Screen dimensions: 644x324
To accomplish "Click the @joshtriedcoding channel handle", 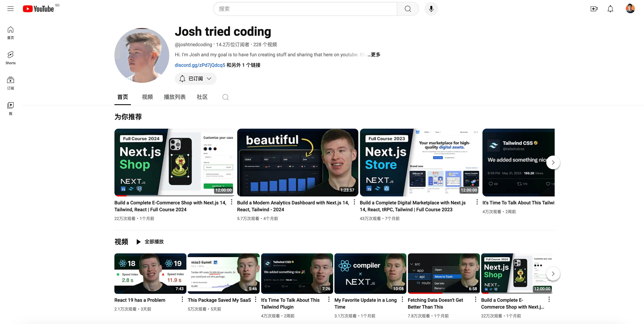I will click(193, 45).
